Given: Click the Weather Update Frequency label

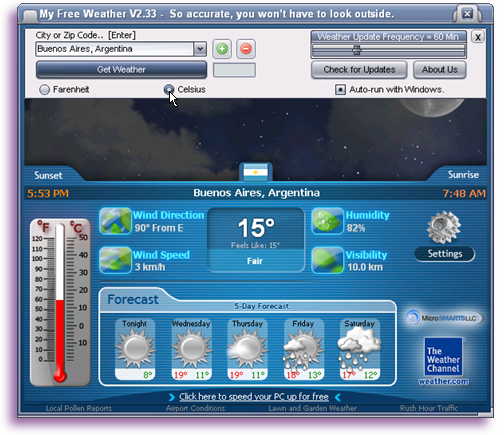Looking at the screenshot, I should click(388, 37).
